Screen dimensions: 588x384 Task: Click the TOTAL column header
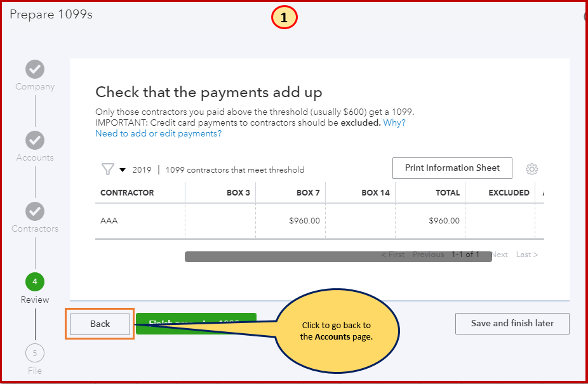point(448,193)
